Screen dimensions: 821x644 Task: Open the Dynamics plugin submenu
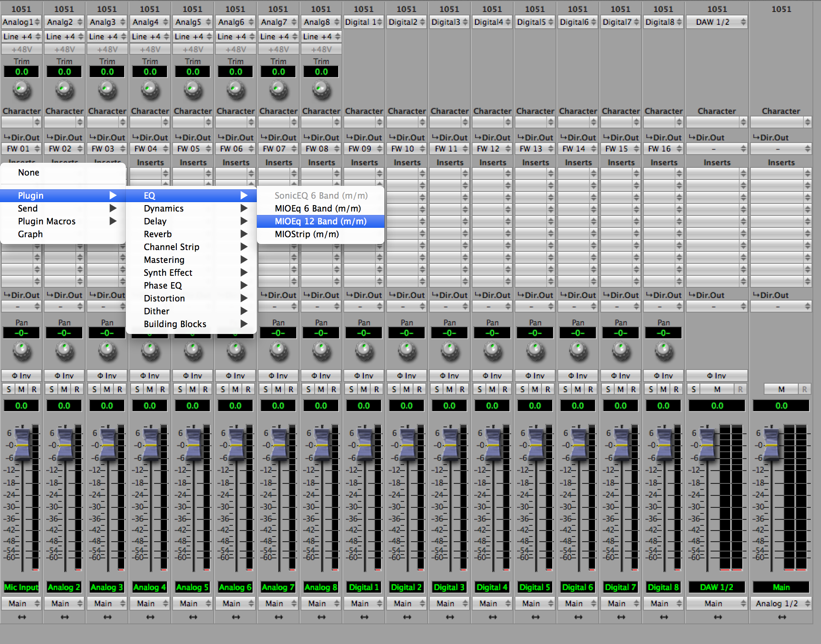tap(191, 209)
